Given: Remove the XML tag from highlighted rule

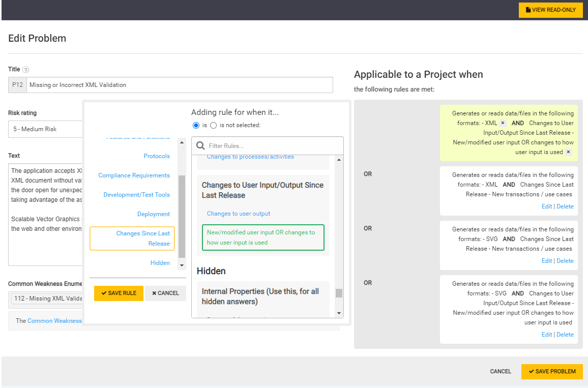Looking at the screenshot, I should coord(503,123).
